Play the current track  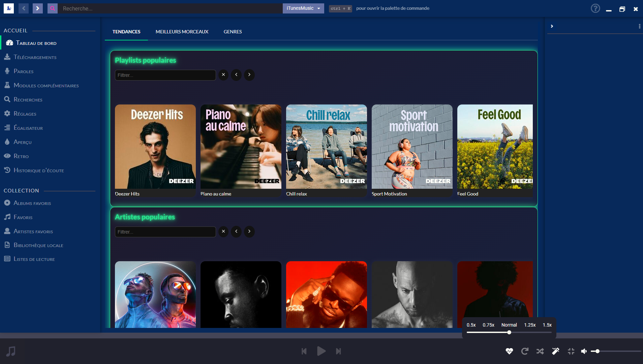321,351
